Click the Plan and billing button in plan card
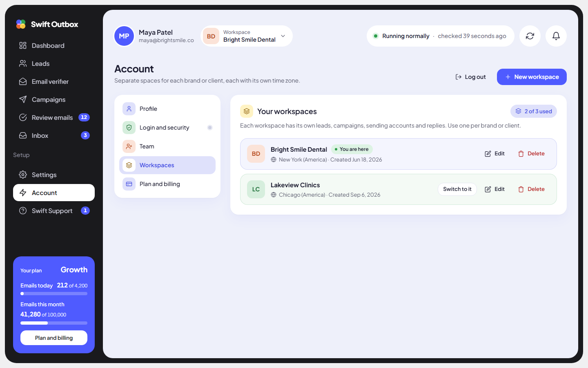Screen dimensions: 588x368 pyautogui.click(x=54, y=338)
